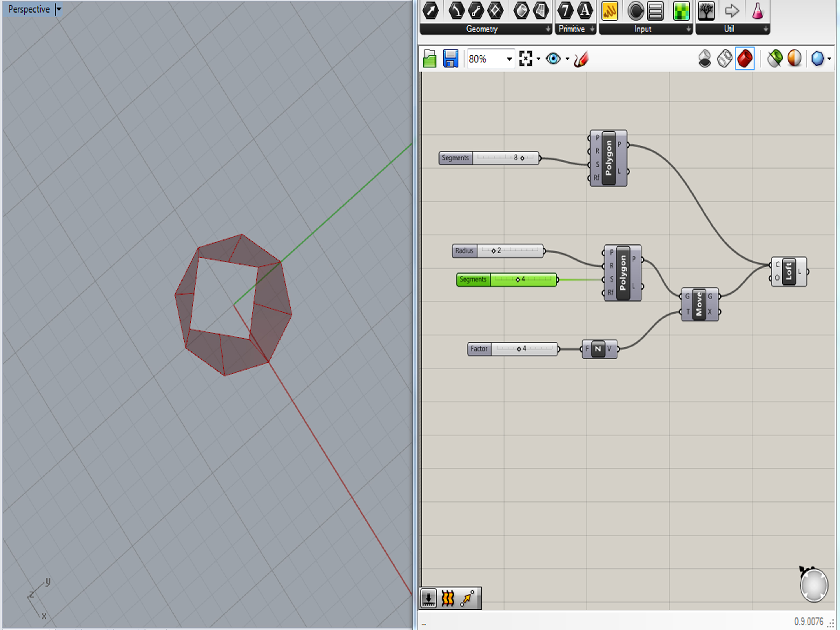Click the Radius slider set to 2
Screen dimensions: 840x630
pos(498,251)
